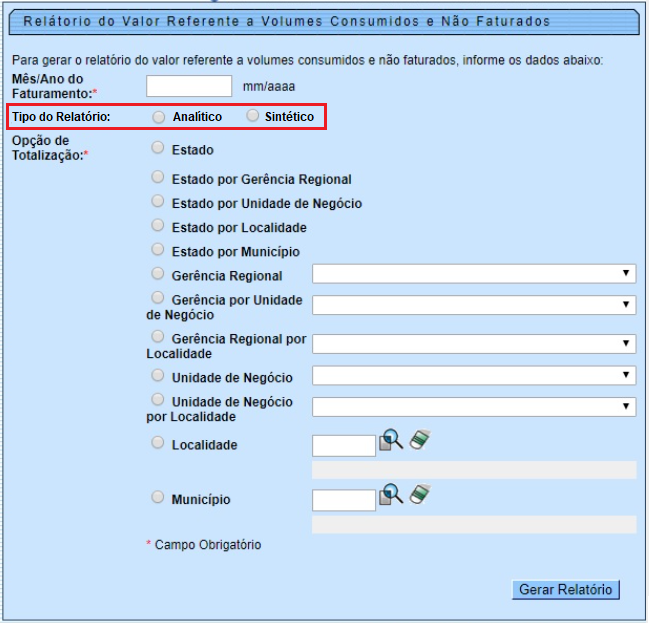The width and height of the screenshot is (649, 627).
Task: Choose Estado por Gerência Regional option
Action: (x=157, y=177)
